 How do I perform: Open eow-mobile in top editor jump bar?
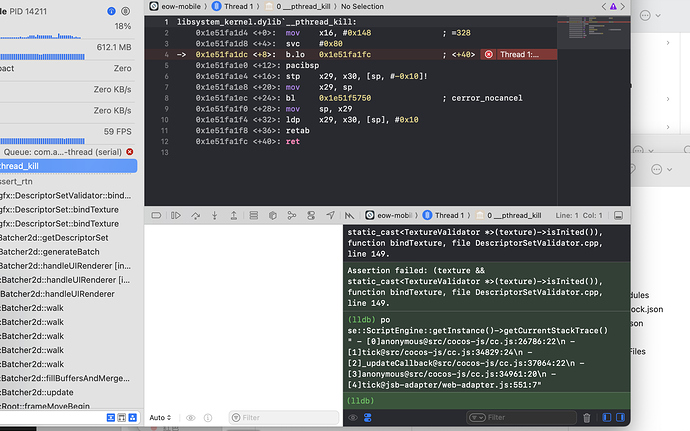click(175, 6)
